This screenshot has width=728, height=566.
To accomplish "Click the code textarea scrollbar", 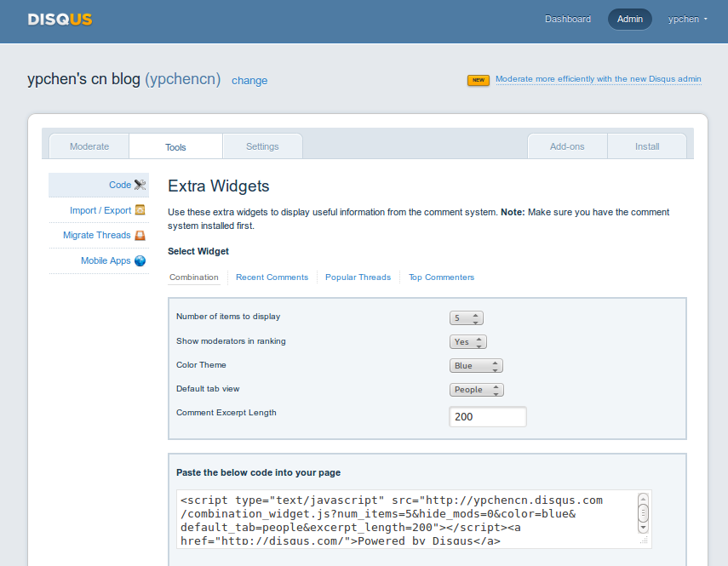I will (643, 512).
